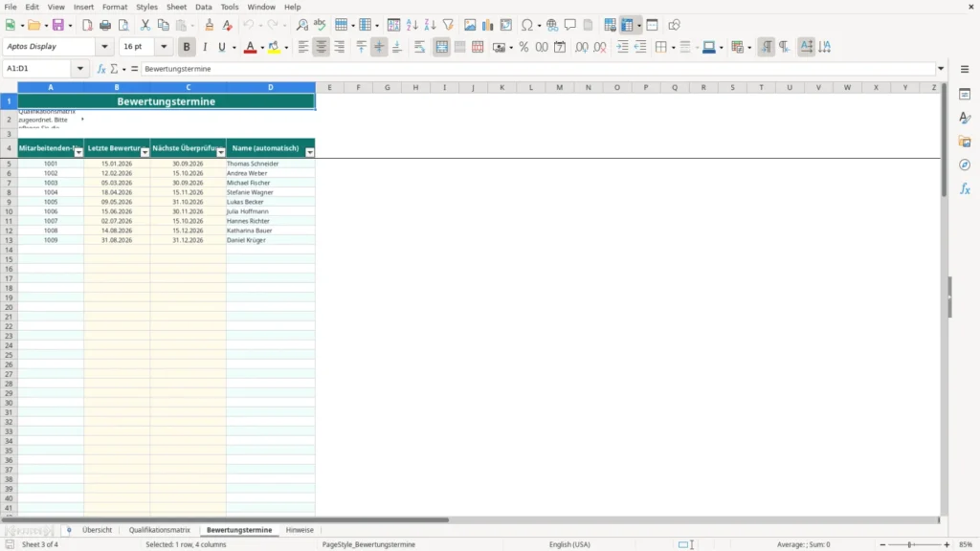Open the Tools menu
This screenshot has width=980, height=551.
point(230,7)
